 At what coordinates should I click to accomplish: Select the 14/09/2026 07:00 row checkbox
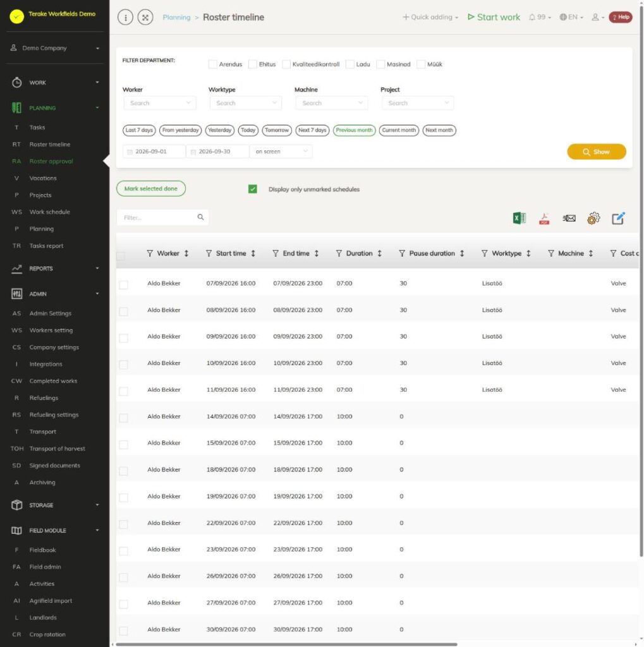(123, 418)
